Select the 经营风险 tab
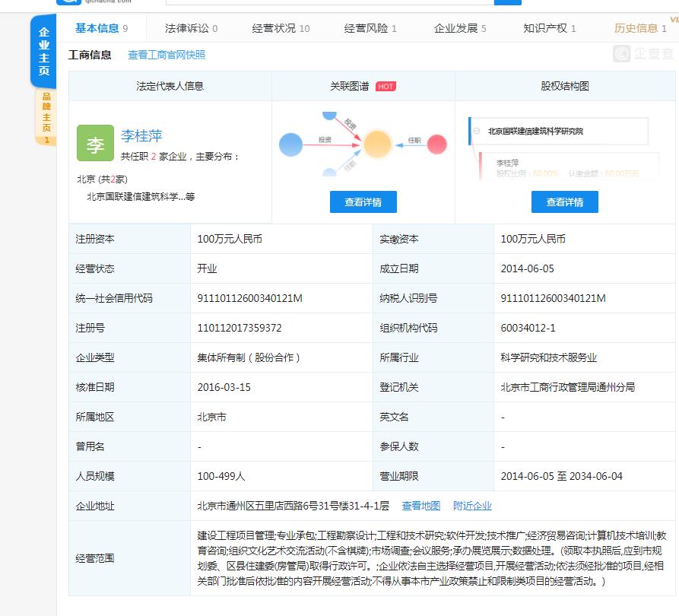Viewport: 679px width, 616px height. 370,28
